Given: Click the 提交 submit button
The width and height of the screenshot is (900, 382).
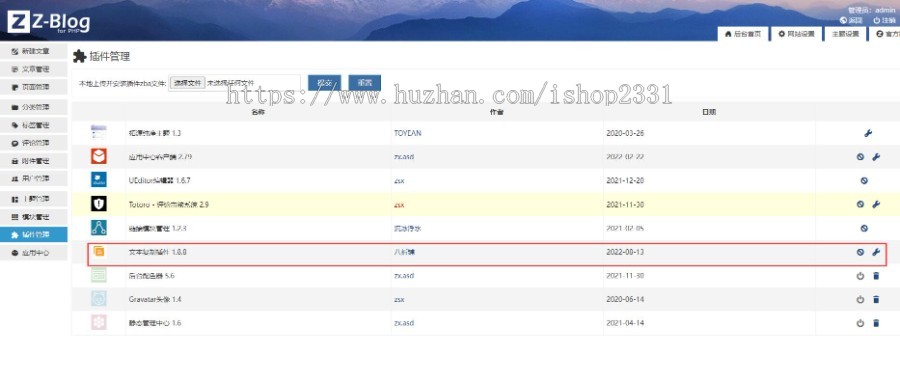Looking at the screenshot, I should [x=324, y=83].
